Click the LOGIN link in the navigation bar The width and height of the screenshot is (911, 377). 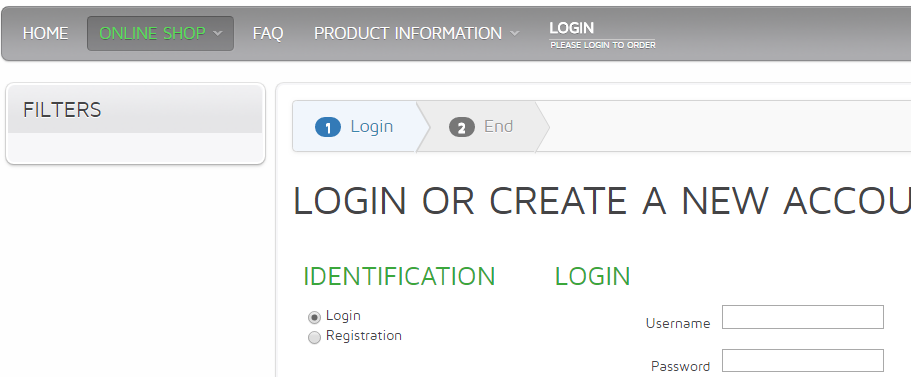coord(572,28)
